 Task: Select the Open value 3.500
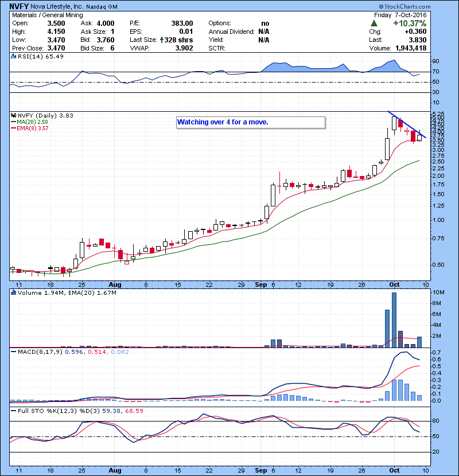point(56,24)
